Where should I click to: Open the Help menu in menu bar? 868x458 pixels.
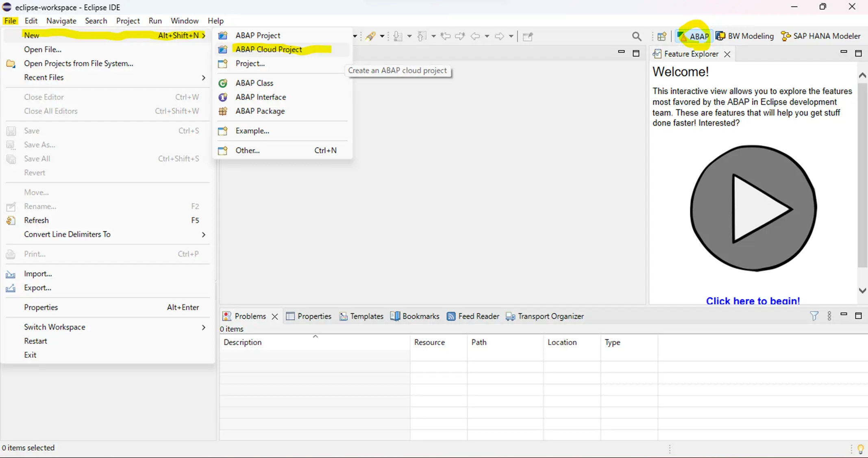pyautogui.click(x=215, y=21)
